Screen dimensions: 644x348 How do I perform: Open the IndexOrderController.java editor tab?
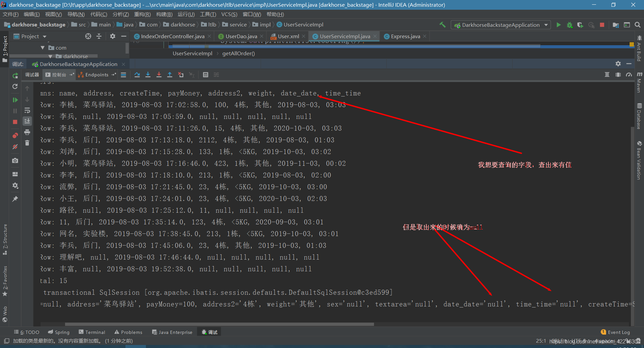pos(172,36)
